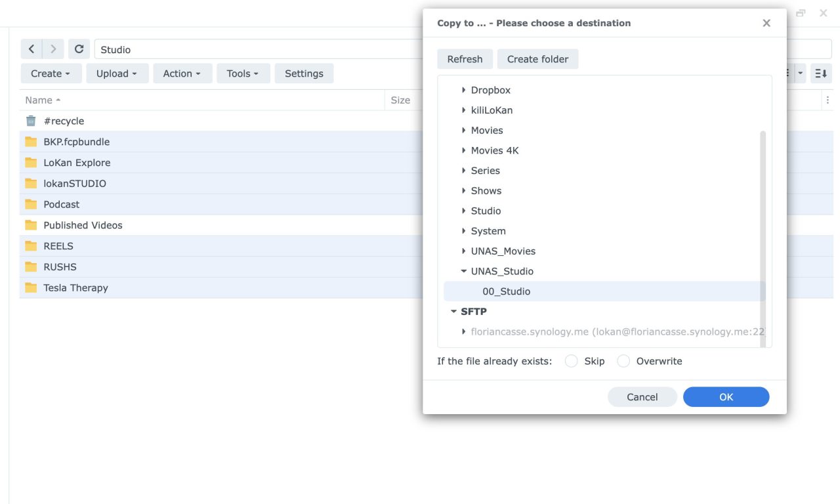Select Skip for existing files
Screen dimensions: 840x504
coord(572,361)
